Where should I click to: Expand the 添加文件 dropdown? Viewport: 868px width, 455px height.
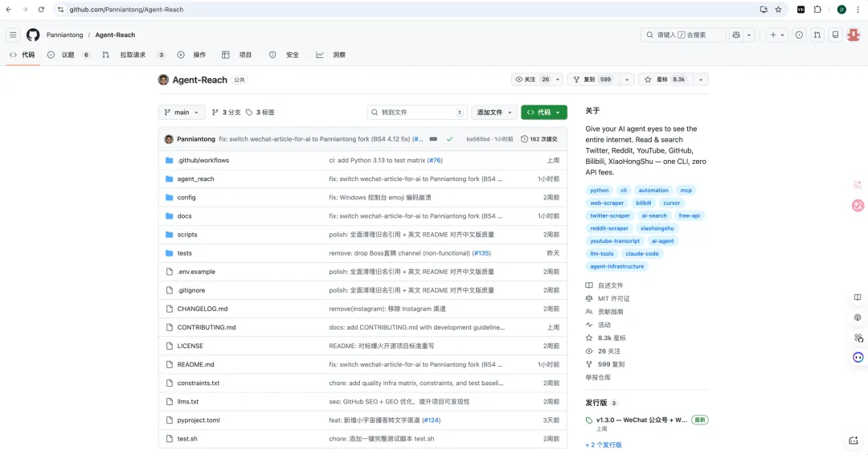click(493, 113)
